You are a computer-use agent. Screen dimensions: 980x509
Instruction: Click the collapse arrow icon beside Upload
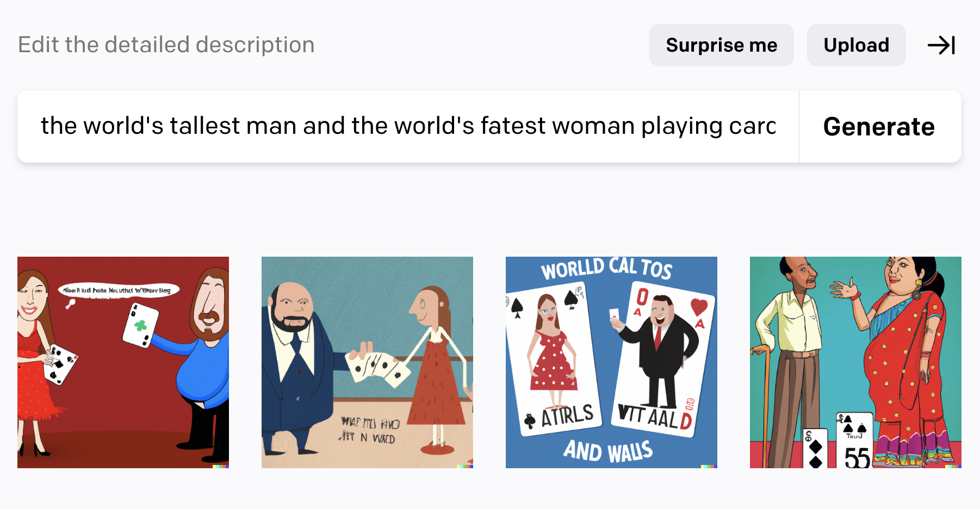(x=941, y=45)
